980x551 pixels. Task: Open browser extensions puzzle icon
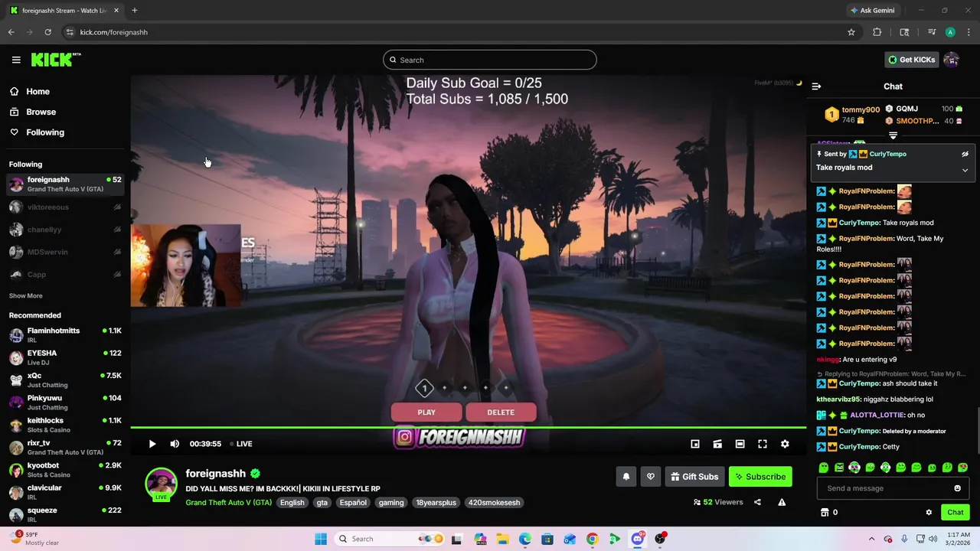[877, 32]
